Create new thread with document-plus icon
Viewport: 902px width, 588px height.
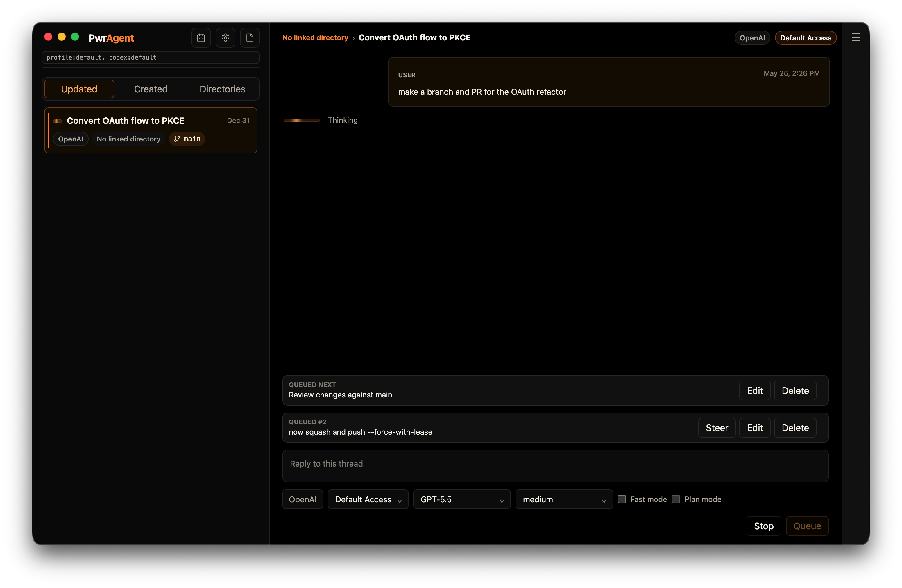click(x=250, y=38)
